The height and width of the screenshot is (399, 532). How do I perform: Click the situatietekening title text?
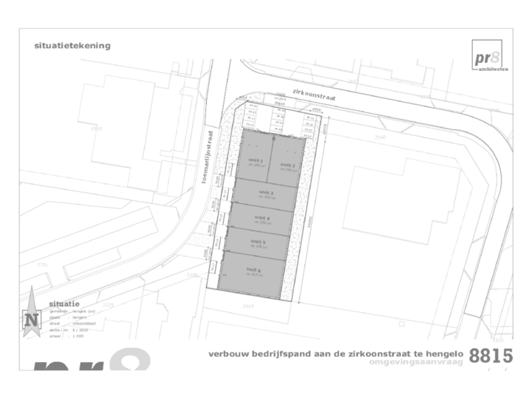click(x=72, y=45)
